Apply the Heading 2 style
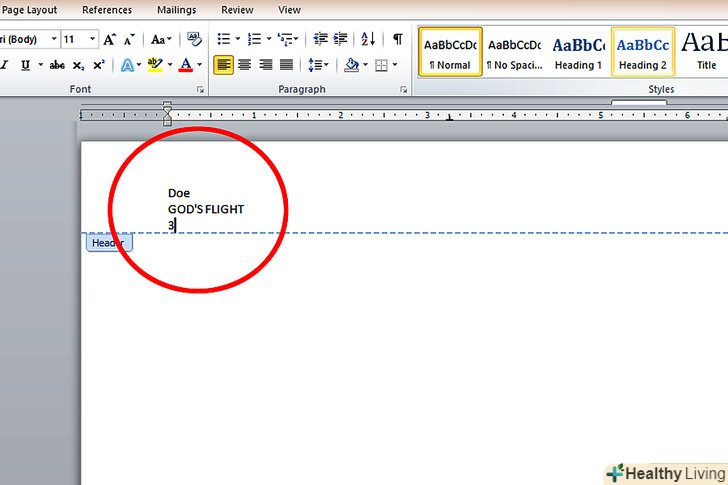 [643, 52]
